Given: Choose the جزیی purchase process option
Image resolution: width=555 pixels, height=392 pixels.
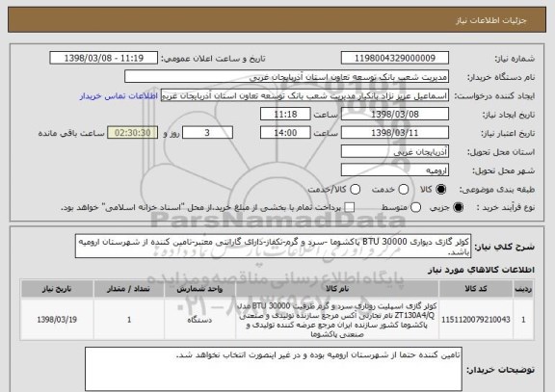Looking at the screenshot, I should coord(458,208).
